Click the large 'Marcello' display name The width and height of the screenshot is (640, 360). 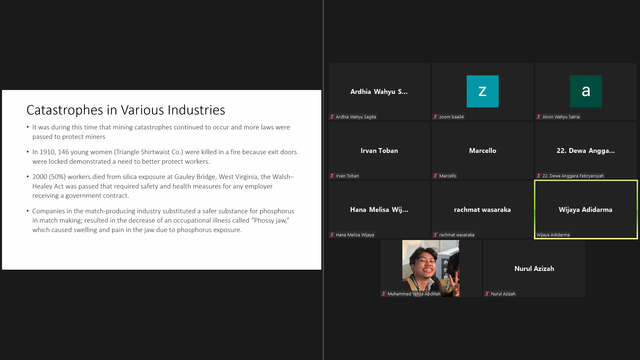click(x=482, y=151)
